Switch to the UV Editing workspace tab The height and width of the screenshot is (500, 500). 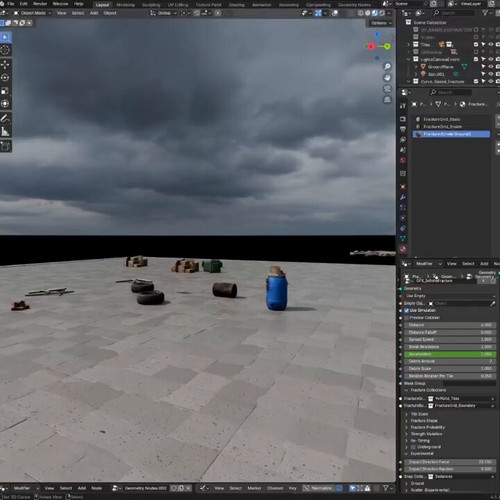coord(178,5)
